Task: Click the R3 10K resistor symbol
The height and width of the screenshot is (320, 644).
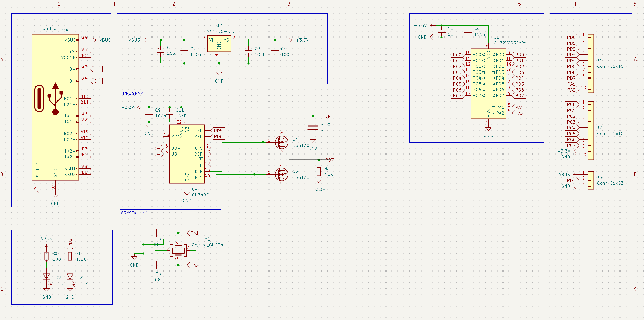Action: click(319, 172)
